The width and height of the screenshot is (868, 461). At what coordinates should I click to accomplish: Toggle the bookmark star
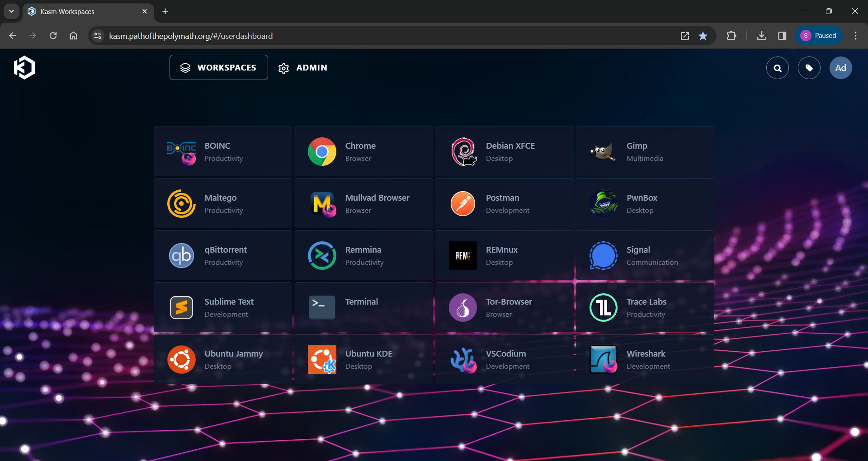(x=703, y=36)
